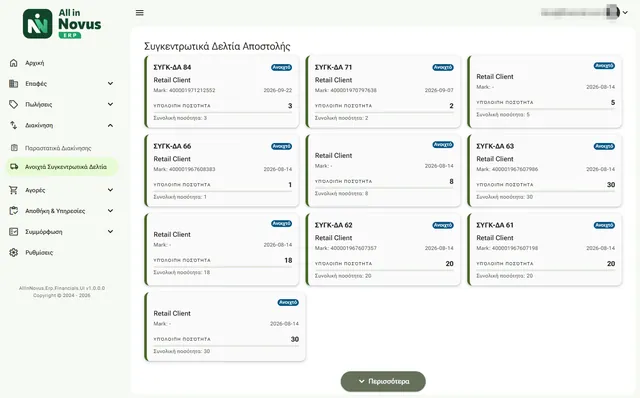
Task: Select Ανοιχτά Συγκεντρωτικά Δελτία menu item
Action: point(61,167)
